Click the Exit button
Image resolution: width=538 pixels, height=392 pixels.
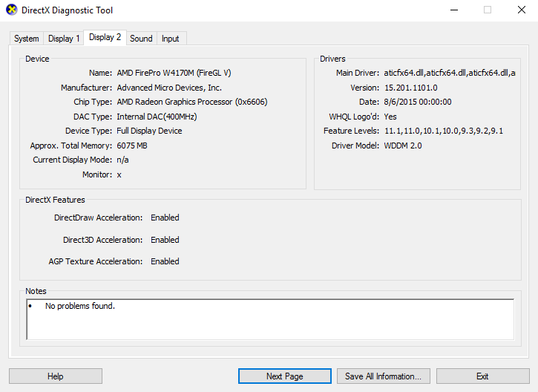tap(483, 376)
